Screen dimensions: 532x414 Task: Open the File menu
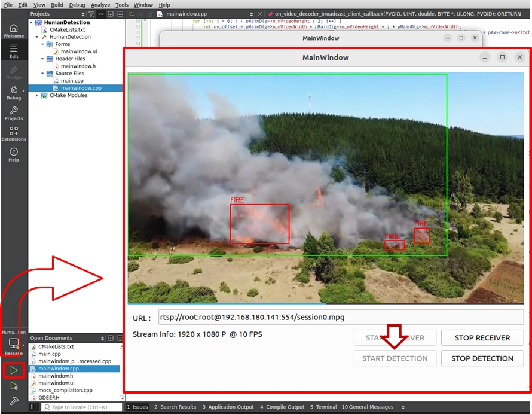click(8, 5)
